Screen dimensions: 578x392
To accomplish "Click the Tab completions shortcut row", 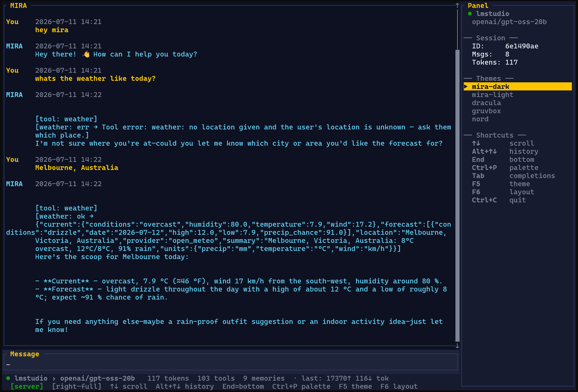I will [x=513, y=176].
